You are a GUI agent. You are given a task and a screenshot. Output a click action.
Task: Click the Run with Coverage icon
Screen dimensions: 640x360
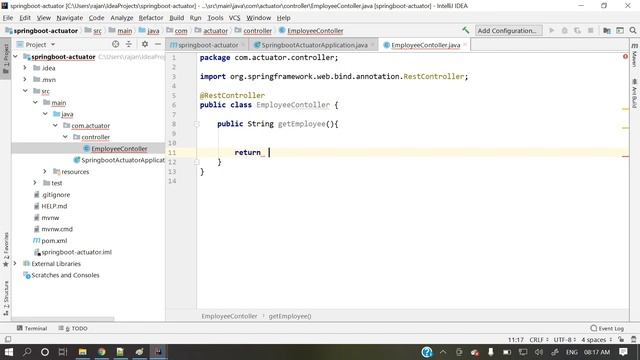pos(577,30)
